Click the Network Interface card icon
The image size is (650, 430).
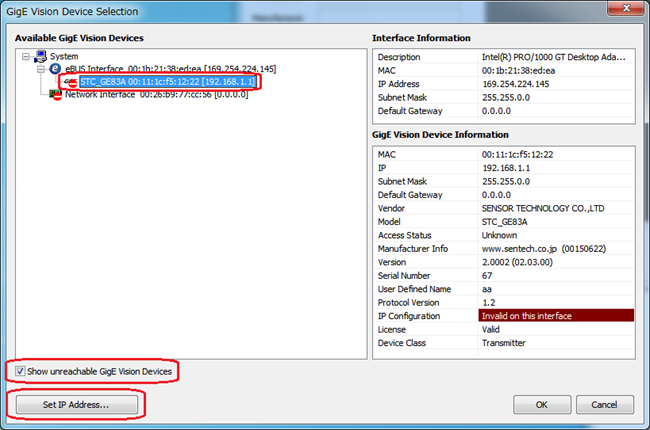pyautogui.click(x=56, y=95)
